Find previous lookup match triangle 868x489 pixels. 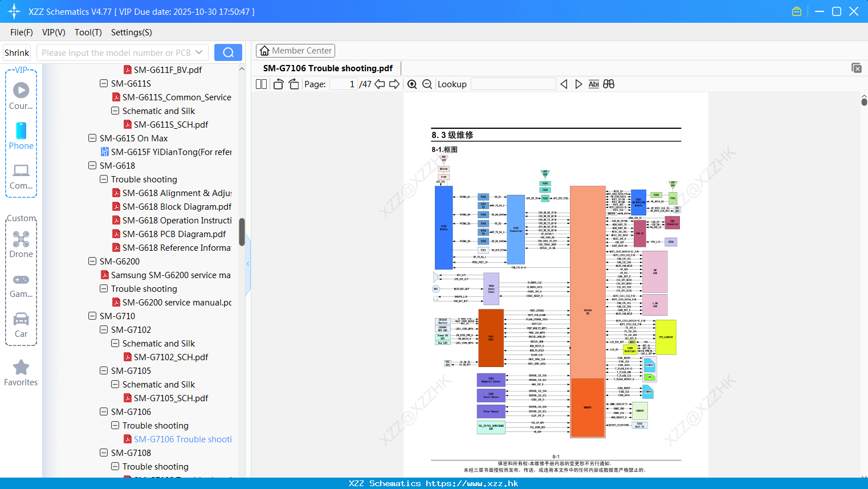(x=564, y=84)
